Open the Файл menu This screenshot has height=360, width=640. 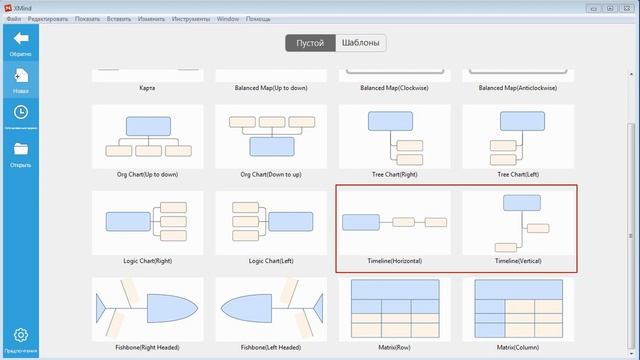tap(13, 19)
